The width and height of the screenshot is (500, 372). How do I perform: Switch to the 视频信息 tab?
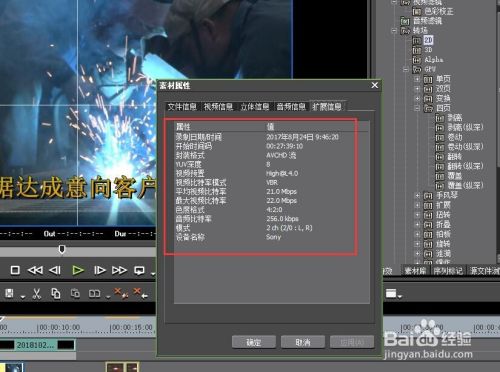[218, 107]
